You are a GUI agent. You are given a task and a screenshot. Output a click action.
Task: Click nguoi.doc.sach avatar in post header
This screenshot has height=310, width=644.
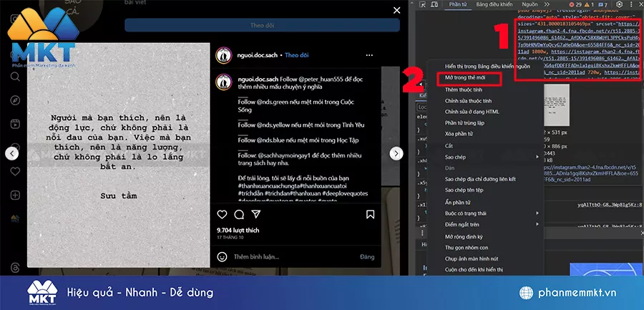tap(224, 55)
